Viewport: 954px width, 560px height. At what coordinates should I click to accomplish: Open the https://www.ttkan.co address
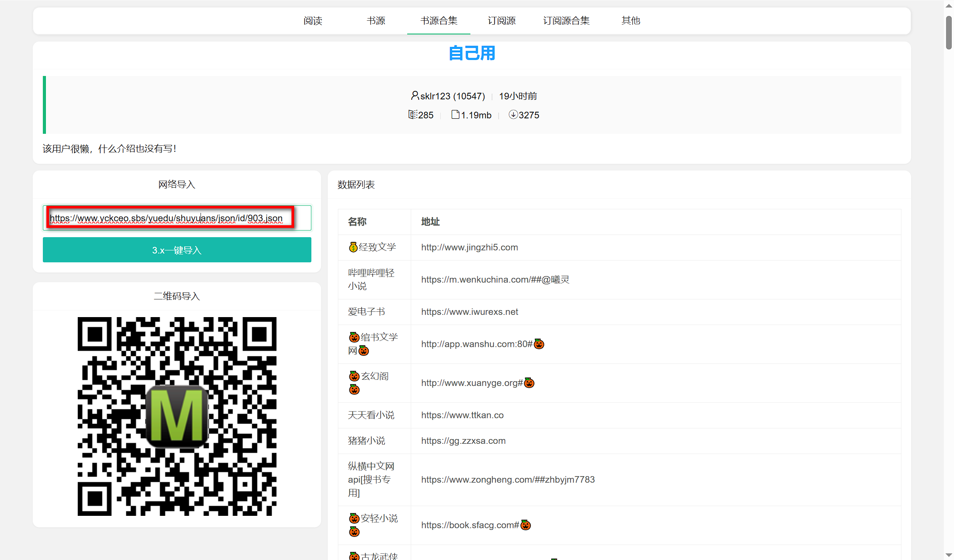click(462, 415)
